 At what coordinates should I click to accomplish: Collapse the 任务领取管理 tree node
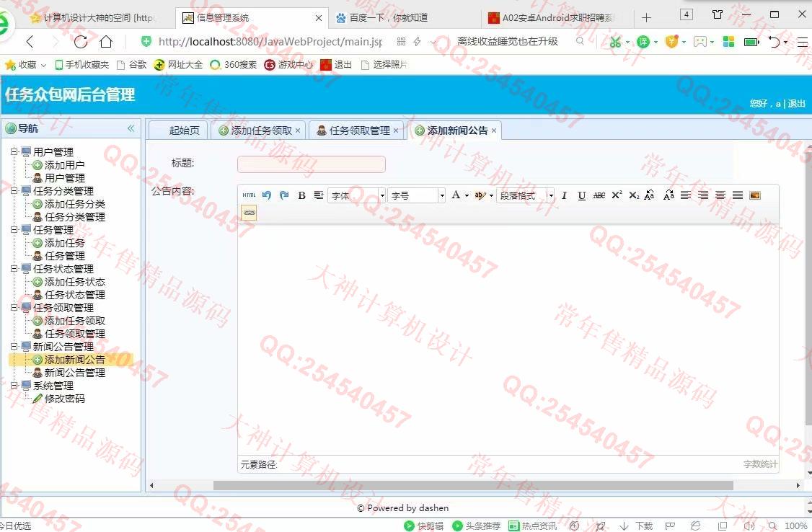point(14,307)
